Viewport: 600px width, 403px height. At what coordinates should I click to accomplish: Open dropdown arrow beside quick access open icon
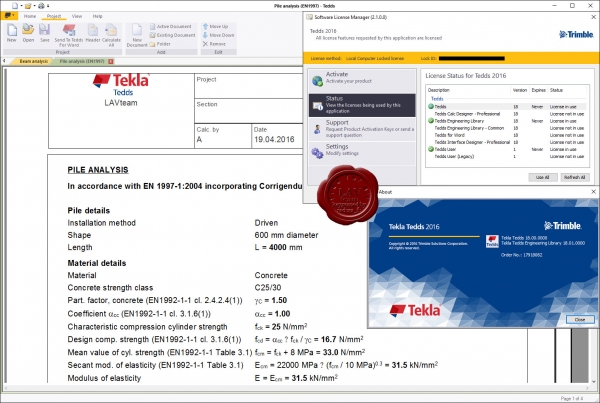[x=34, y=6]
